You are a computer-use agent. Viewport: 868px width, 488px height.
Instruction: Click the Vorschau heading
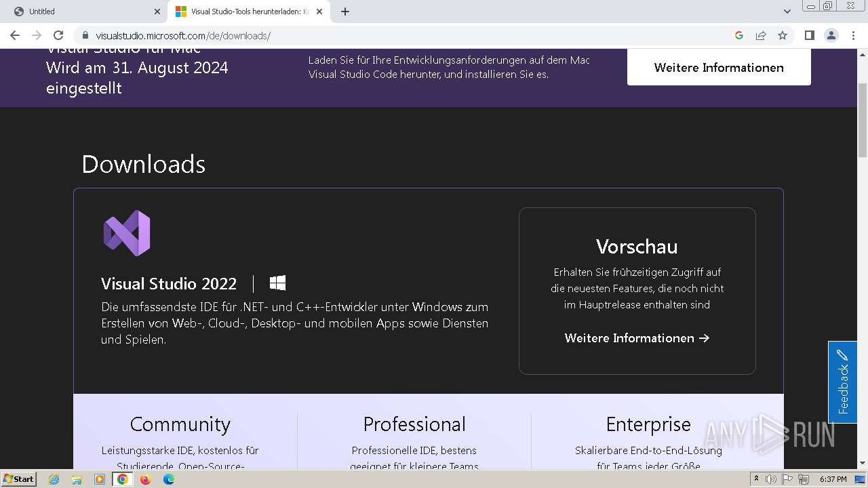(x=637, y=246)
